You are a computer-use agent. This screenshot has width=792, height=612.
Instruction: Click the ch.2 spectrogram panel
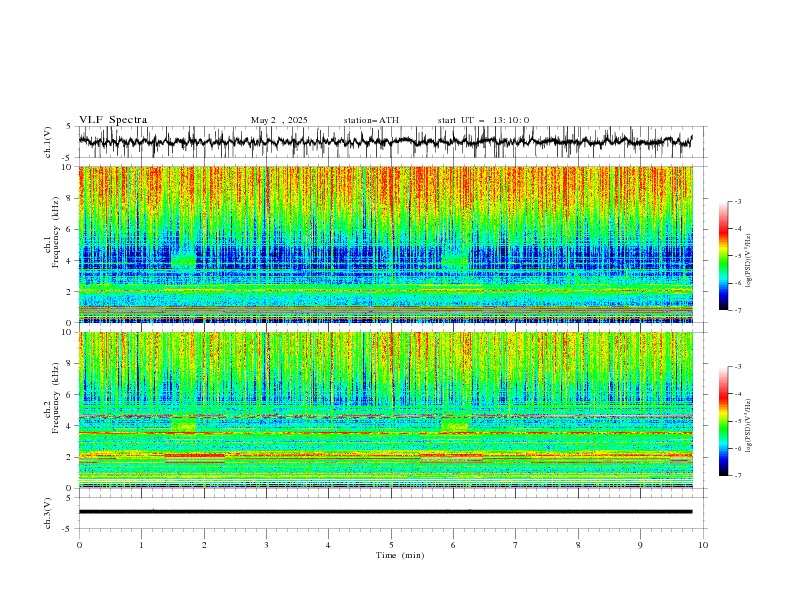385,410
